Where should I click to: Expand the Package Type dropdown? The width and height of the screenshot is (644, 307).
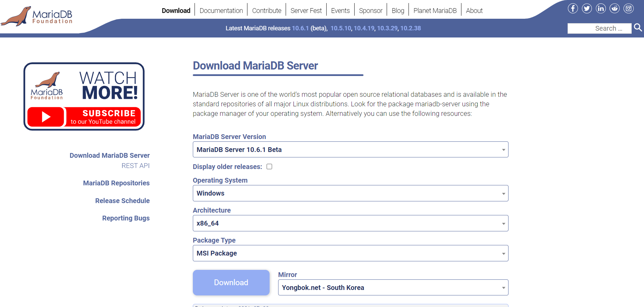[x=350, y=253]
